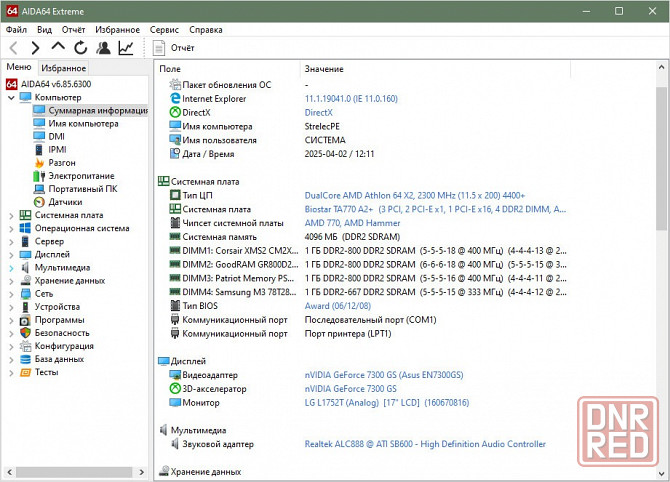Click the Тип ЦП processor icon

(x=175, y=195)
